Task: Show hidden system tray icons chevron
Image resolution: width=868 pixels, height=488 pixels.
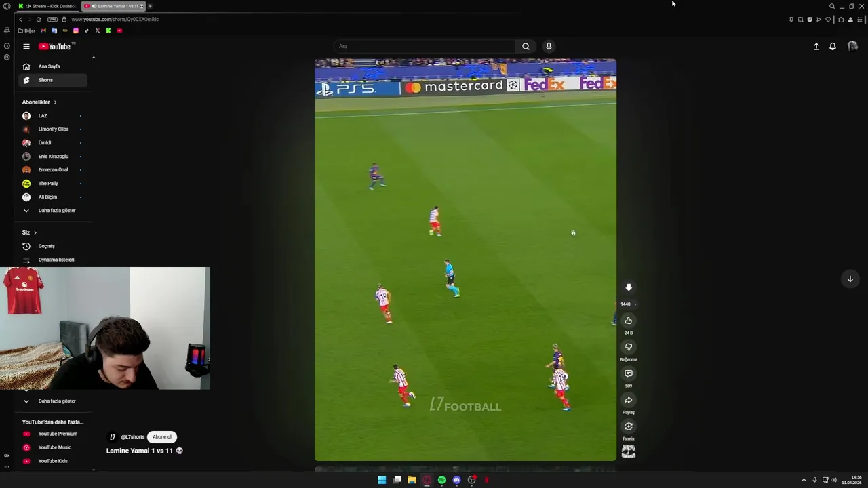Action: click(x=804, y=480)
